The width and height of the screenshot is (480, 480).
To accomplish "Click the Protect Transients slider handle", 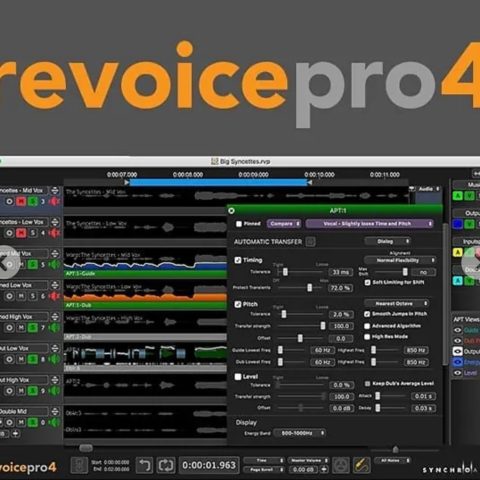I will pyautogui.click(x=310, y=287).
